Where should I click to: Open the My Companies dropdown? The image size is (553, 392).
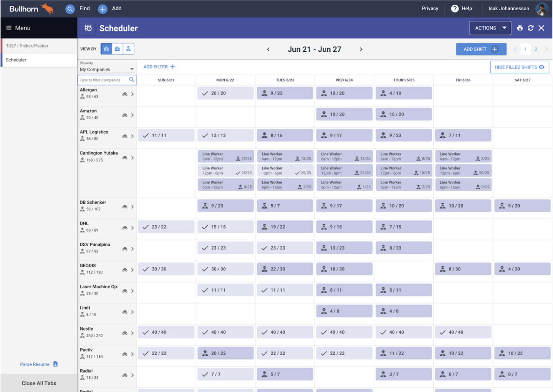click(x=106, y=69)
